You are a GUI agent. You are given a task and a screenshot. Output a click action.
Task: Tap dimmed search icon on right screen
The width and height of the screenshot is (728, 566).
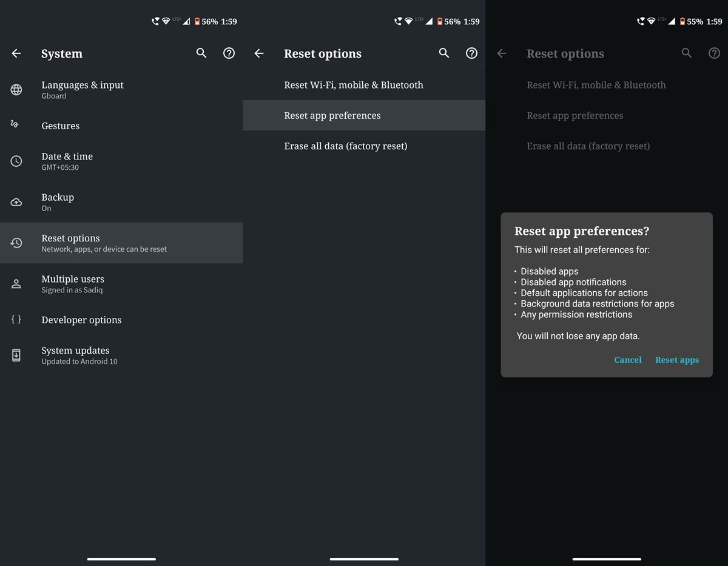point(687,53)
